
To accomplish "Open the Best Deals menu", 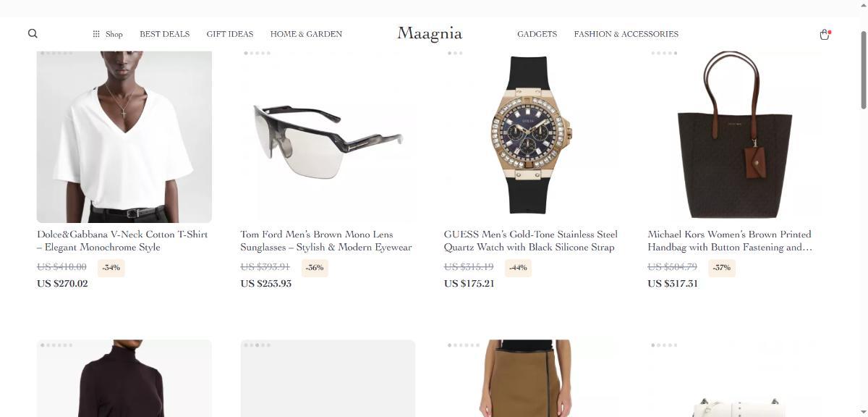I will coord(165,34).
